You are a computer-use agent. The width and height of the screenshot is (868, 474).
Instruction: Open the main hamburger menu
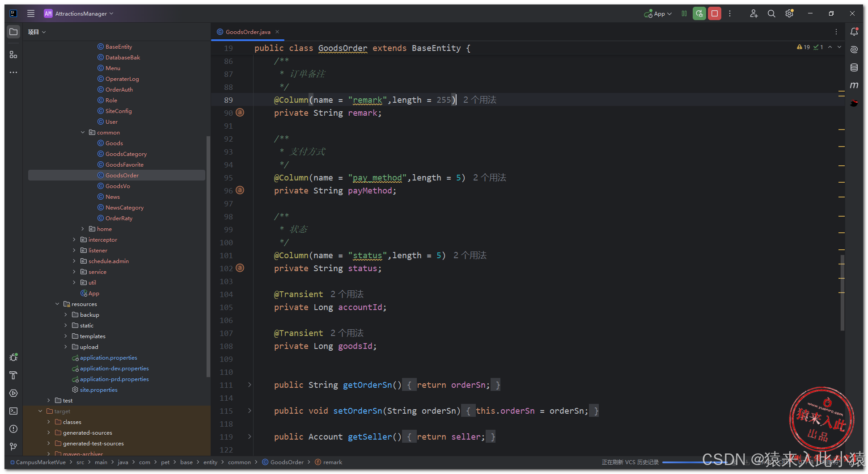click(x=30, y=13)
